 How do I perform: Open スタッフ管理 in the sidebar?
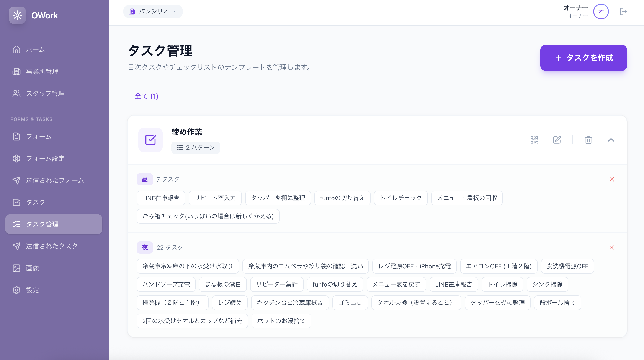coord(45,93)
